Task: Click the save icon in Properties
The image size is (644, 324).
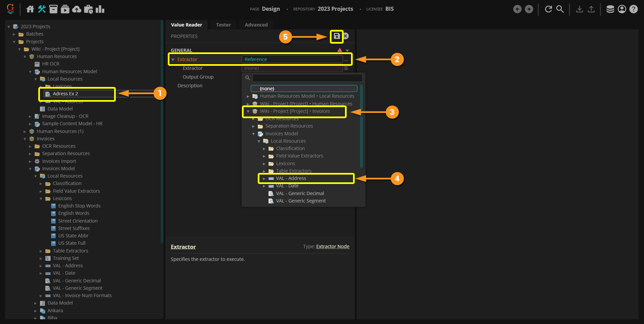Action: pos(337,36)
